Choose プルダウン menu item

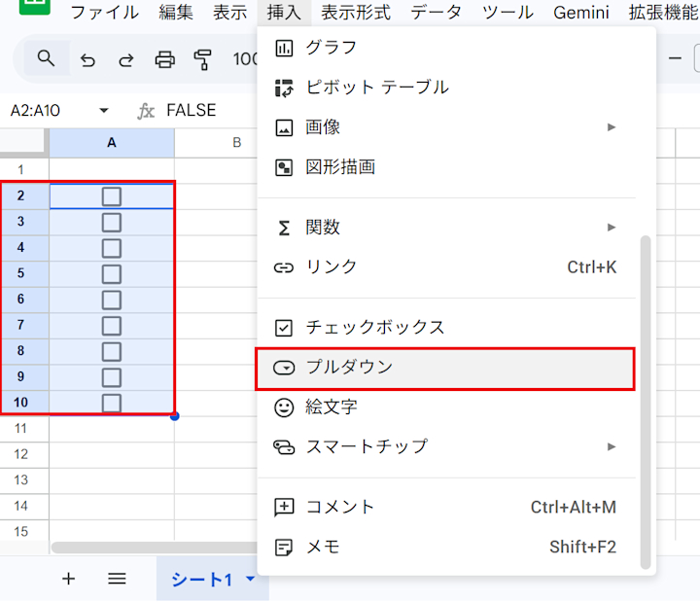445,369
